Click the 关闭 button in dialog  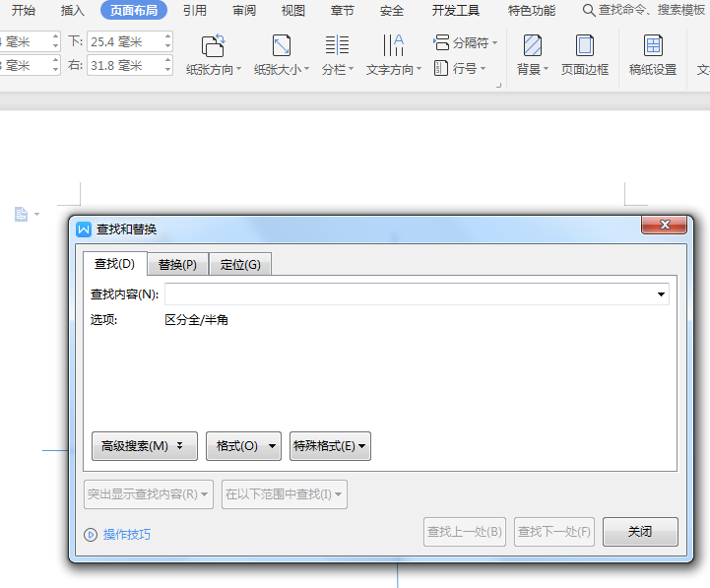click(x=640, y=532)
